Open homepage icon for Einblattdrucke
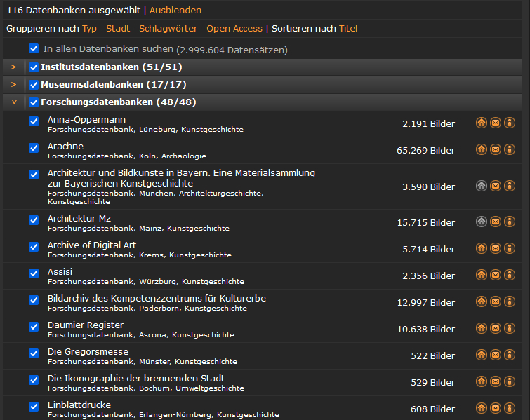 [x=482, y=408]
